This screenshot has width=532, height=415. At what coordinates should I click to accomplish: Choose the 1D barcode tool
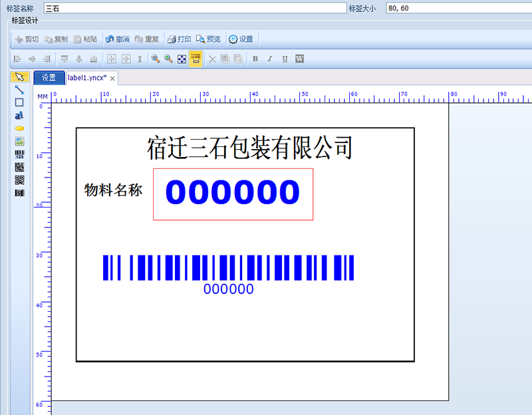click(20, 154)
